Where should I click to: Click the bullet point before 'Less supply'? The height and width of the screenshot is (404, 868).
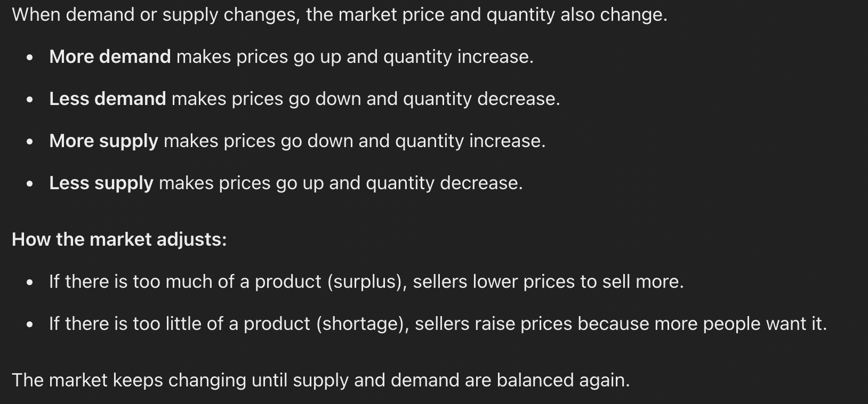pyautogui.click(x=30, y=183)
